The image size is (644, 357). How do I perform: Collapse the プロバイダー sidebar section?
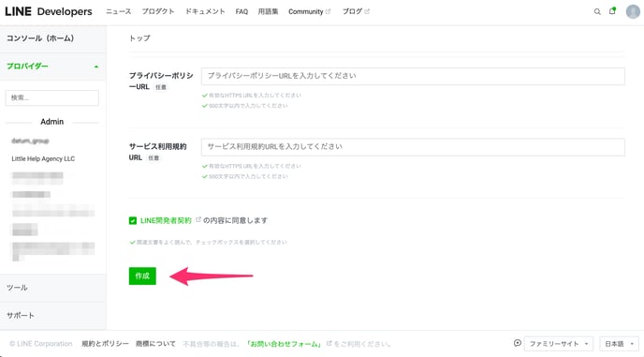click(53, 67)
